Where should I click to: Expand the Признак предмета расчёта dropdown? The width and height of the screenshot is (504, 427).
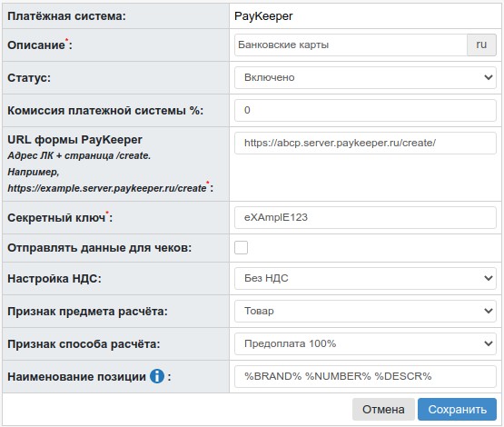tap(365, 311)
